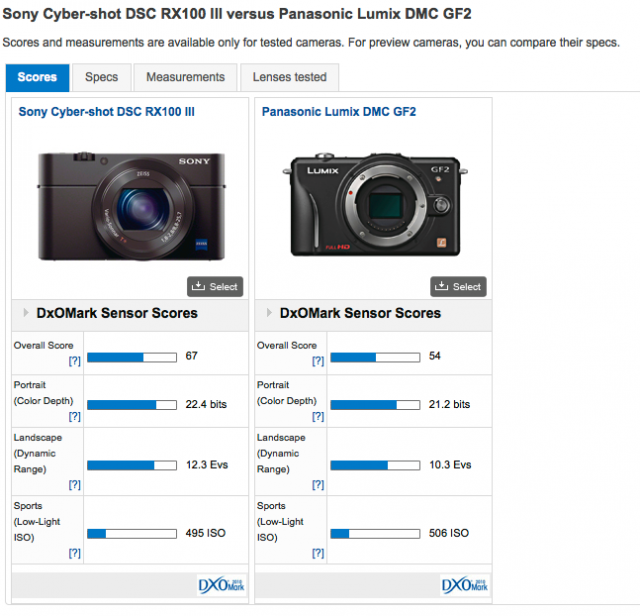Open Panasonic Portrait Color Depth help [?]
This screenshot has height=616, width=640.
point(318,416)
